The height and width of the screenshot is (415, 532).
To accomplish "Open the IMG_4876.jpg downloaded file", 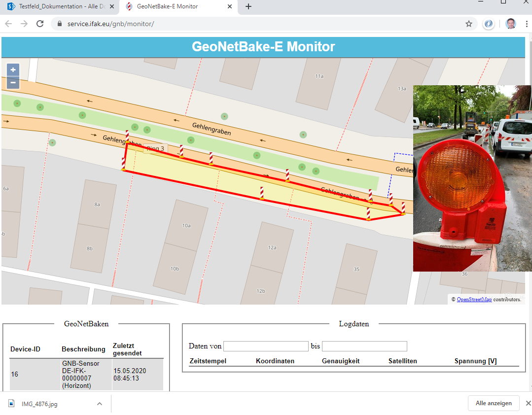I will pyautogui.click(x=39, y=404).
